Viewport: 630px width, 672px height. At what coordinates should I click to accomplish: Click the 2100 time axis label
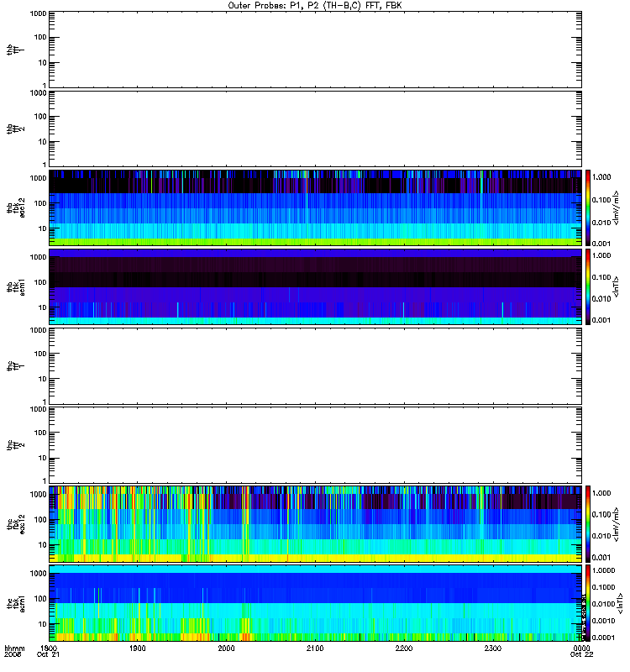(x=315, y=648)
